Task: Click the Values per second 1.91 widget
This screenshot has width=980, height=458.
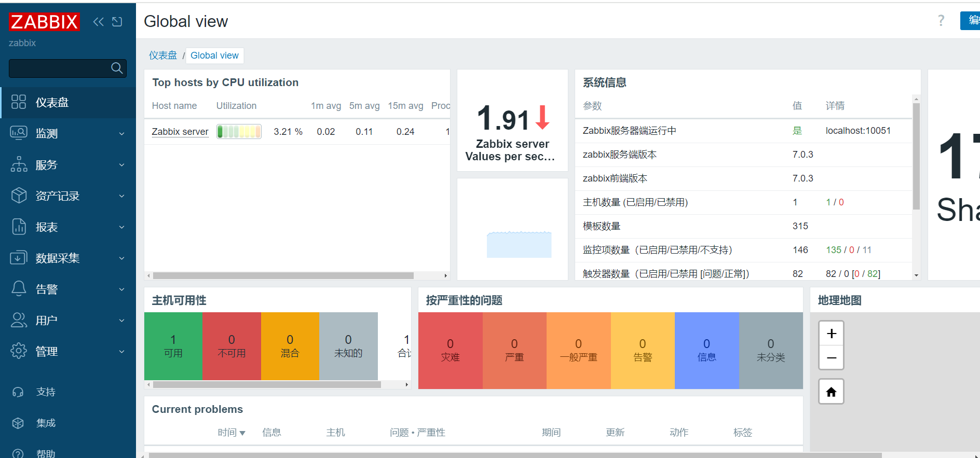Action: (x=512, y=120)
